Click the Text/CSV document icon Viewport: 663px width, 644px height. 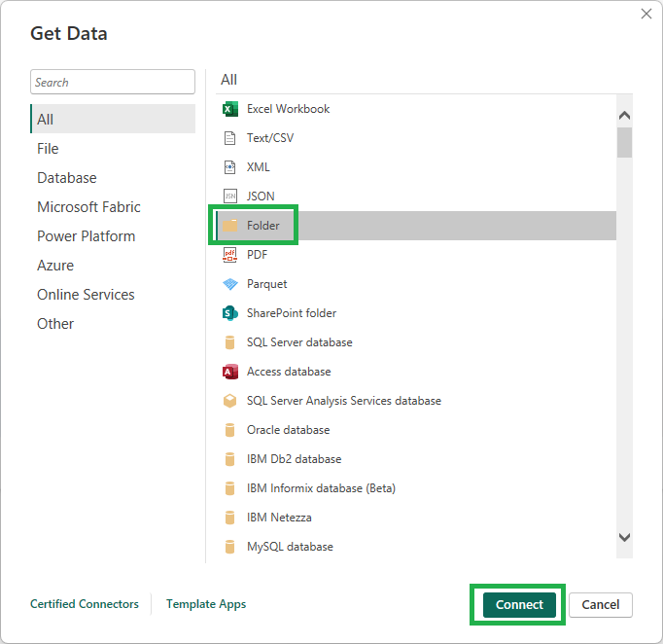coord(229,138)
